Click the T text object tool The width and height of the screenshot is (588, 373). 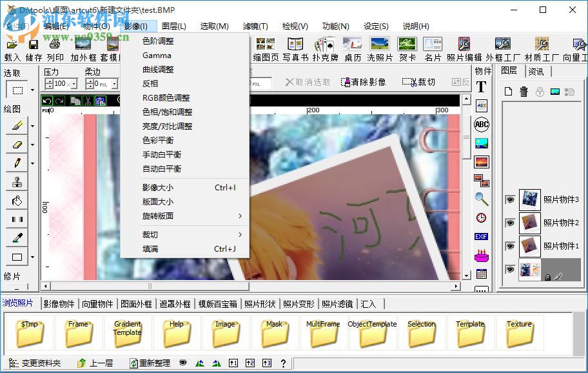(482, 86)
